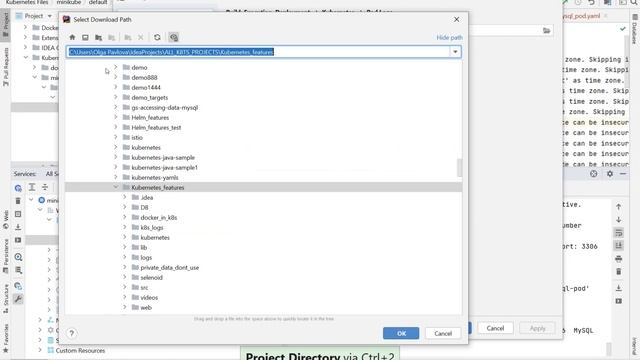Expand Custom Resources node in Services
640x360 pixels.
click(x=40, y=350)
